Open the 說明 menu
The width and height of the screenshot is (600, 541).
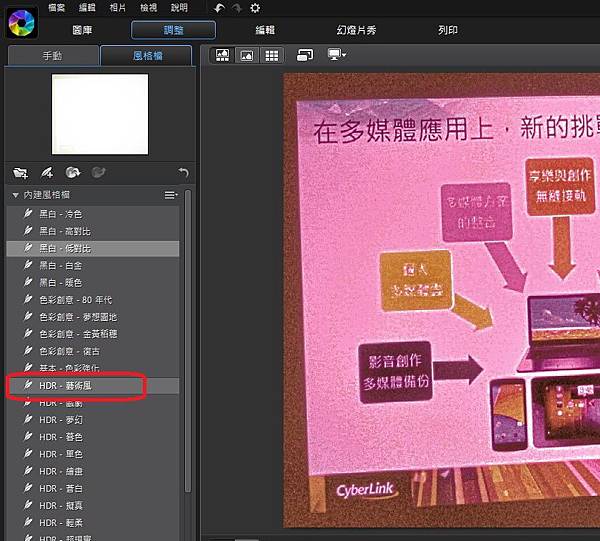(179, 7)
